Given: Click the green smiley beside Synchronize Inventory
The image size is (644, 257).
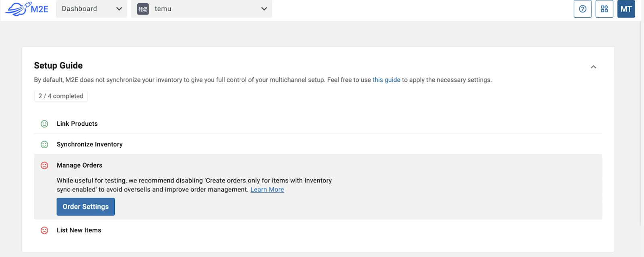Looking at the screenshot, I should click(45, 145).
